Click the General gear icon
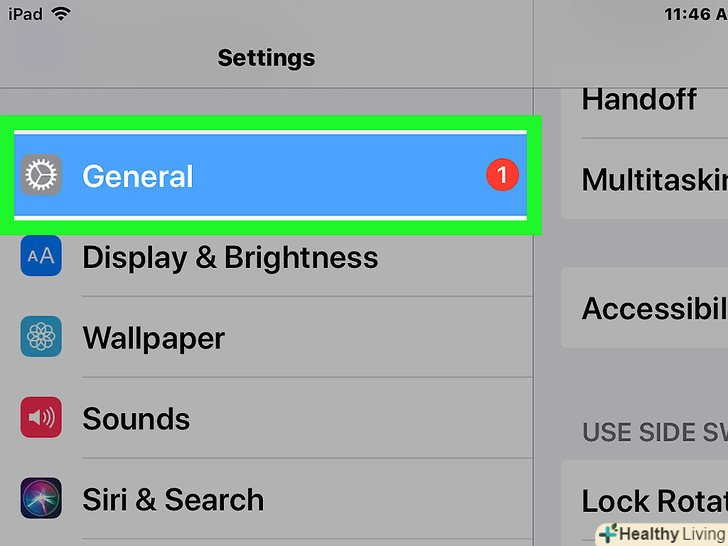The image size is (728, 546). coord(41,176)
